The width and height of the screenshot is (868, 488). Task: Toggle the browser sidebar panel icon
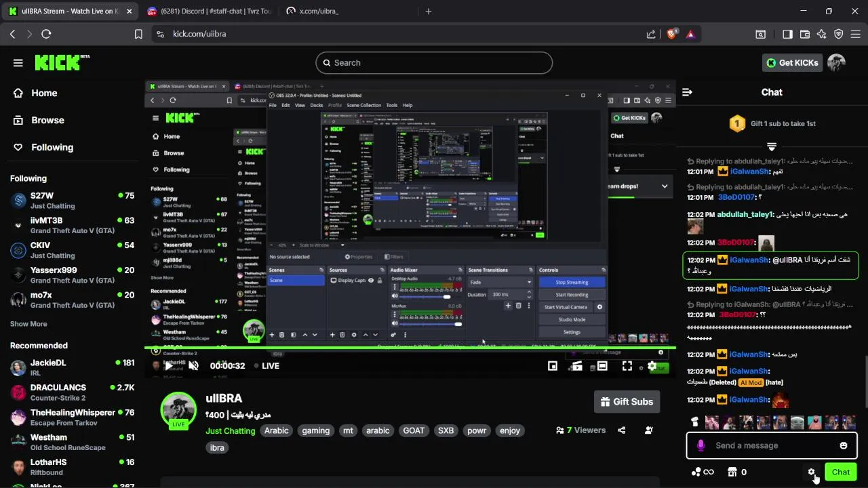click(x=787, y=34)
